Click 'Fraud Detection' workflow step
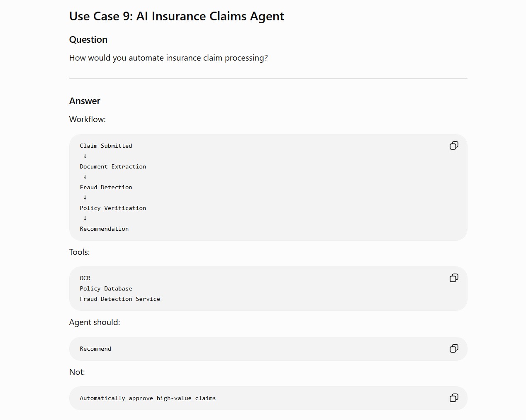Screen dimensions: 526x420 (x=106, y=187)
